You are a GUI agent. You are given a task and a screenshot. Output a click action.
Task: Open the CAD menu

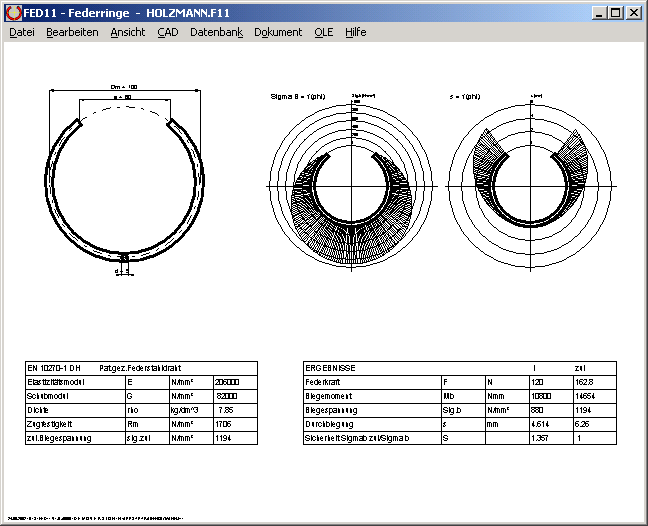(168, 32)
